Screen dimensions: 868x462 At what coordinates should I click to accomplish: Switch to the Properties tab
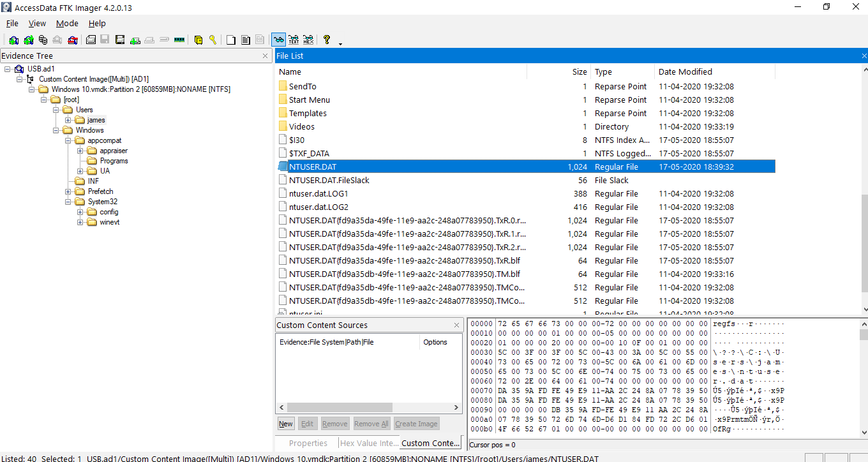(x=308, y=443)
